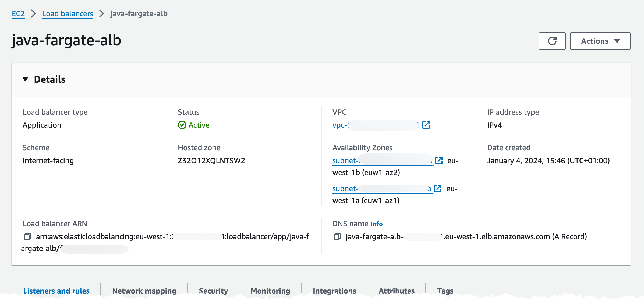Image resolution: width=644 pixels, height=300 pixels.
Task: Go to EC2 breadcrumb link
Action: (18, 13)
